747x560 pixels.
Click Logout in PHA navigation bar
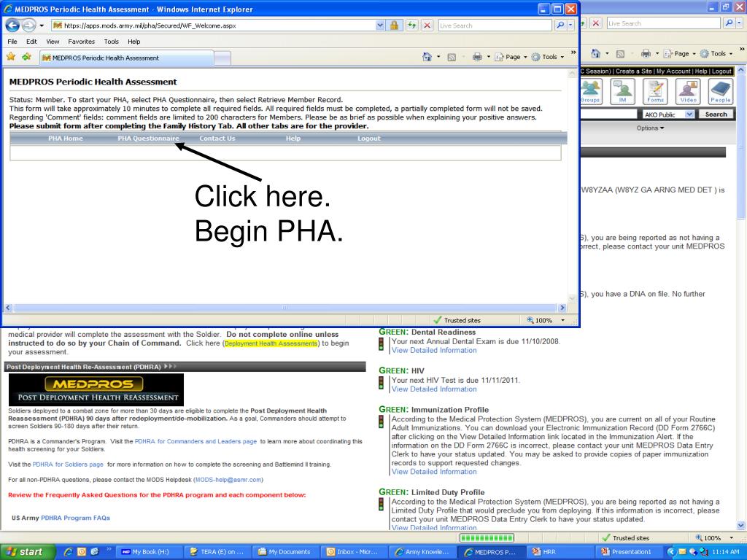(x=369, y=139)
